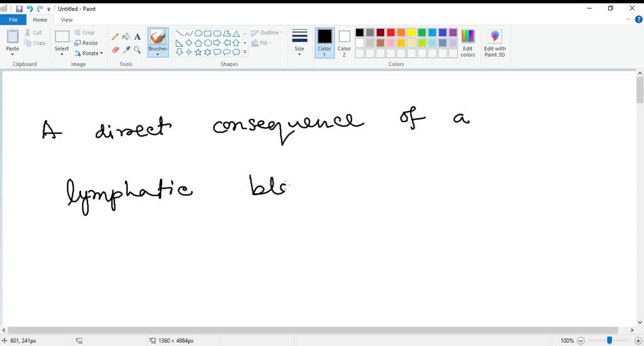Choose the Down arrow shape
Image resolution: width=644 pixels, height=346 pixels.
pyautogui.click(x=179, y=52)
